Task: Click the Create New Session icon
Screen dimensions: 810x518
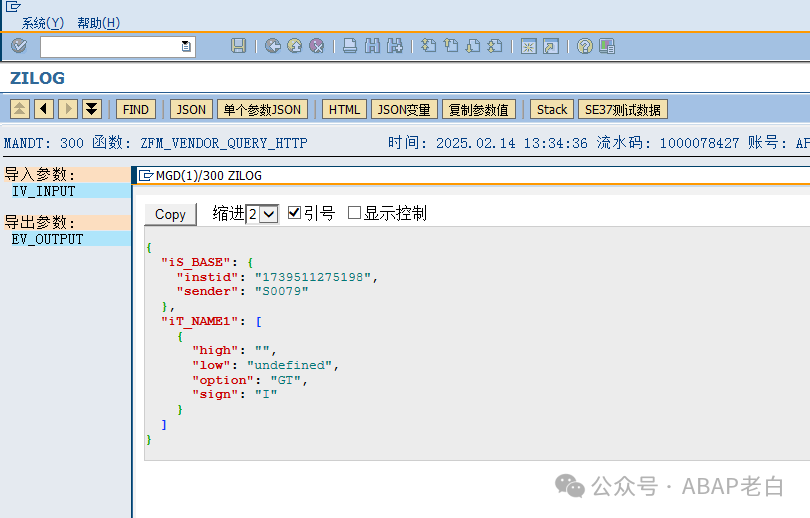Action: pyautogui.click(x=528, y=46)
